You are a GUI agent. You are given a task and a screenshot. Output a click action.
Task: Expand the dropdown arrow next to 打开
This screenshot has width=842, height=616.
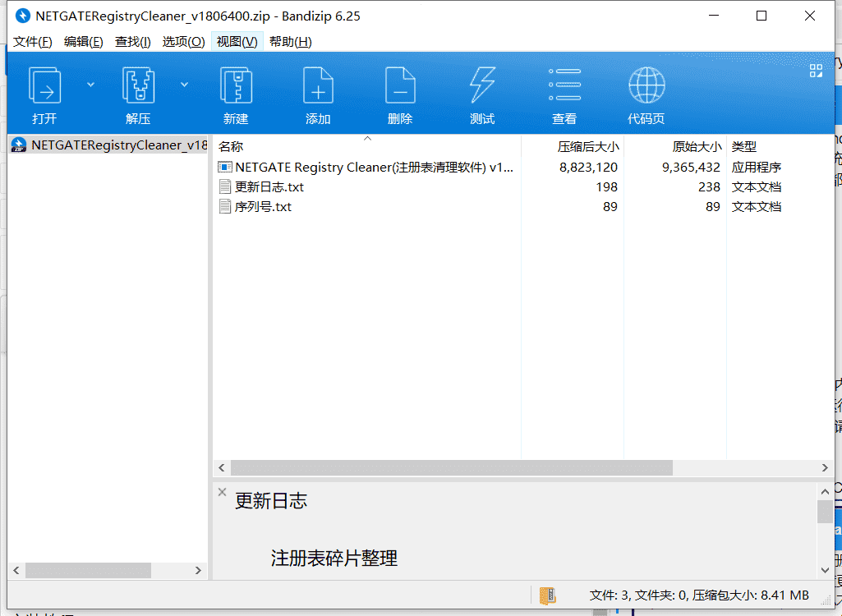90,85
